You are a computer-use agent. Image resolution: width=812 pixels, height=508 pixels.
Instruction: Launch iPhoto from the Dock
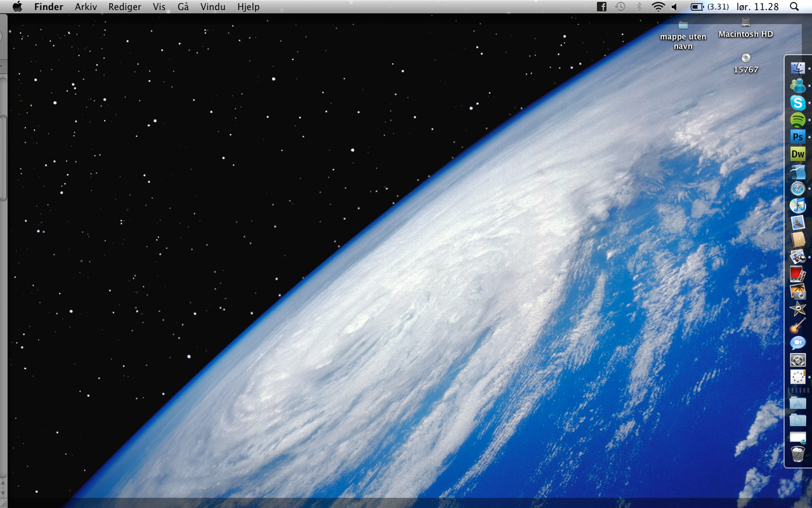[797, 291]
